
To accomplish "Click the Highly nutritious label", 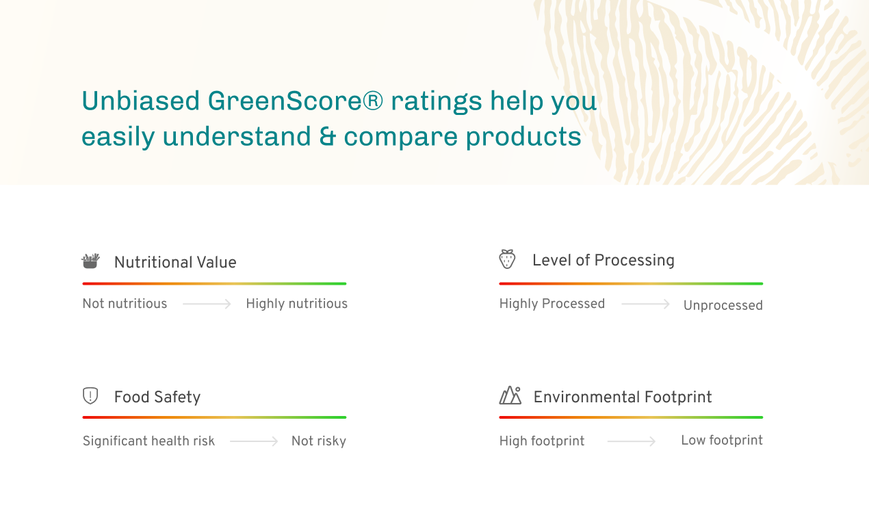I will [297, 304].
